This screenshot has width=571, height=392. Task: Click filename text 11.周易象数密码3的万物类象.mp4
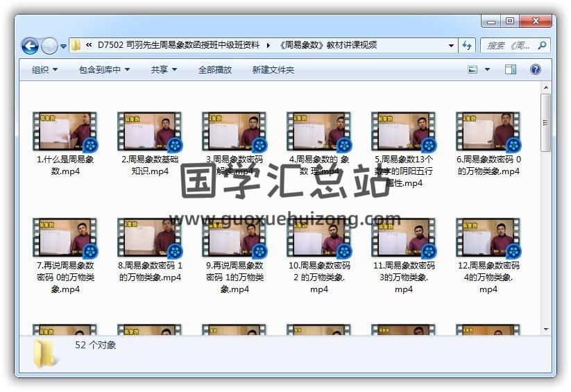coord(404,278)
